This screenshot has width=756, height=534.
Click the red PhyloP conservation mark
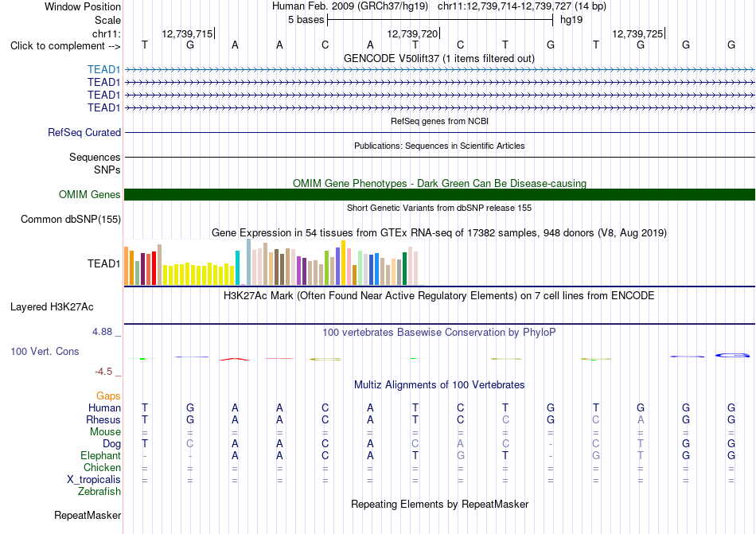[234, 359]
